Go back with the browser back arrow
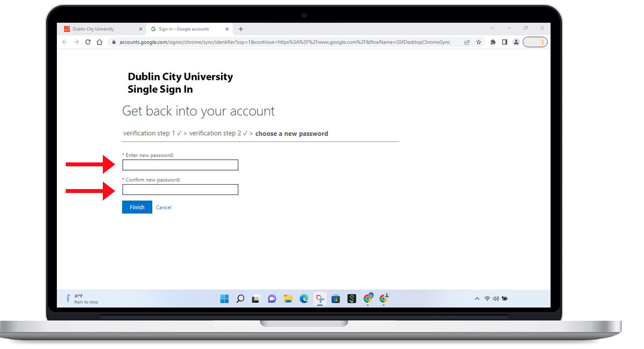 click(x=65, y=42)
